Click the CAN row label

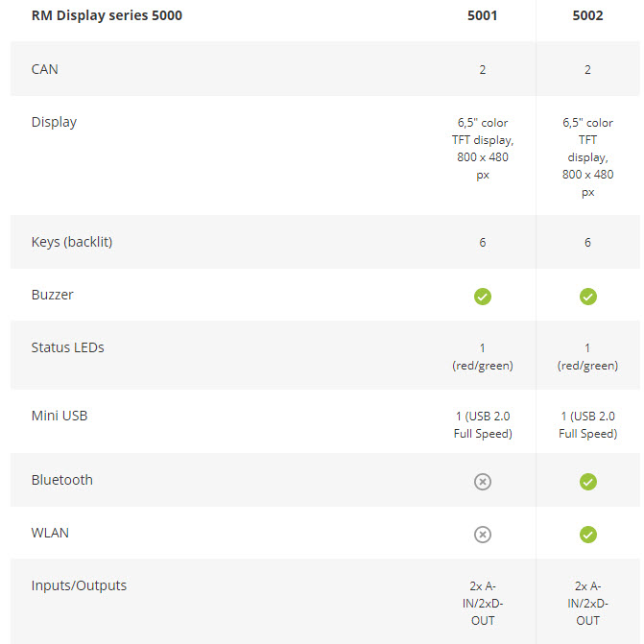(45, 69)
